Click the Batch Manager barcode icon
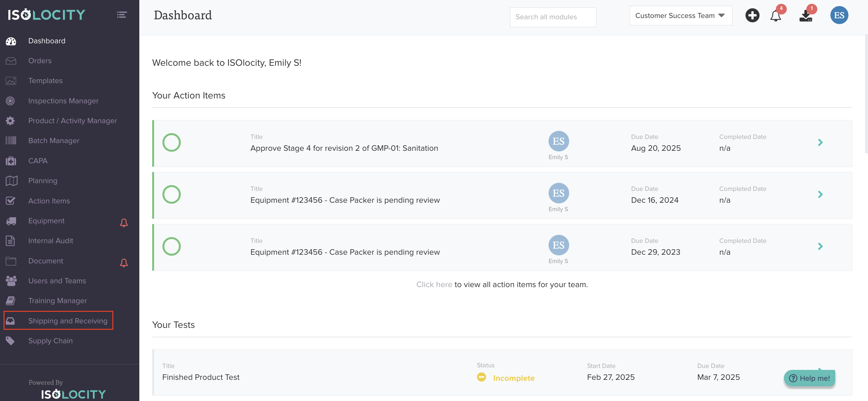The image size is (868, 401). coord(11,141)
